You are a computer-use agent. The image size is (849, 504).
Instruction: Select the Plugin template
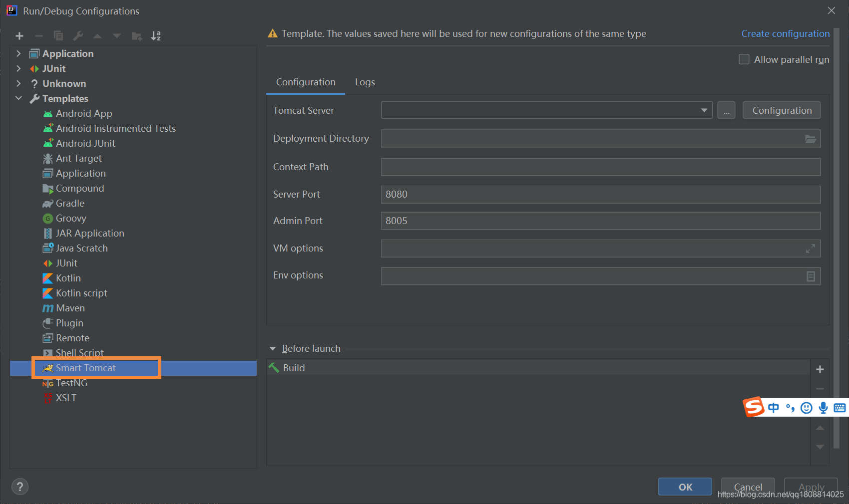click(69, 323)
